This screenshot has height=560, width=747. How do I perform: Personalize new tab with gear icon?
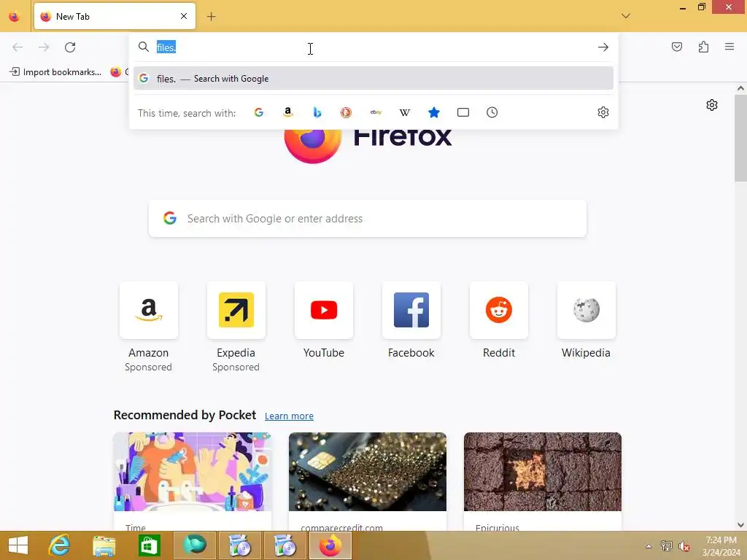tap(712, 105)
